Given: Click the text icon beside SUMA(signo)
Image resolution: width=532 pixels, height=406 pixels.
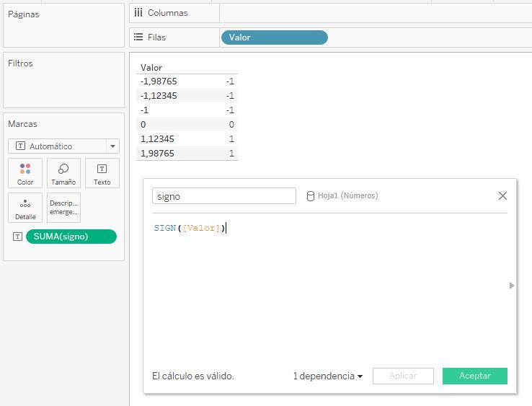Looking at the screenshot, I should coord(17,237).
